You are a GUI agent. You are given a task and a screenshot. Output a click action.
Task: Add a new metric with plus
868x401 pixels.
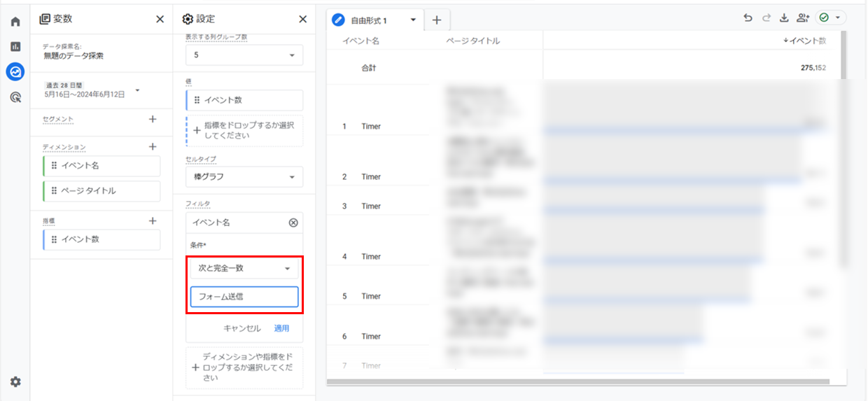coord(153,220)
